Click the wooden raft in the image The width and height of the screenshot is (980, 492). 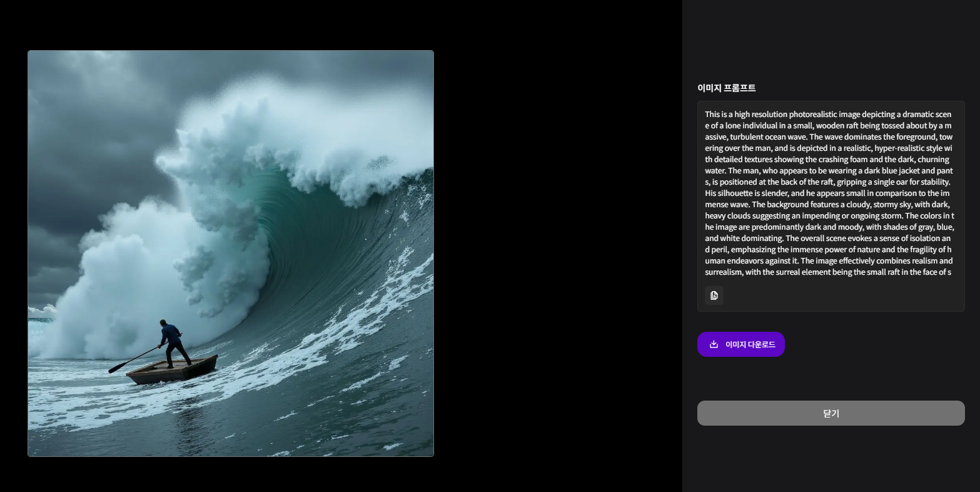[172, 369]
